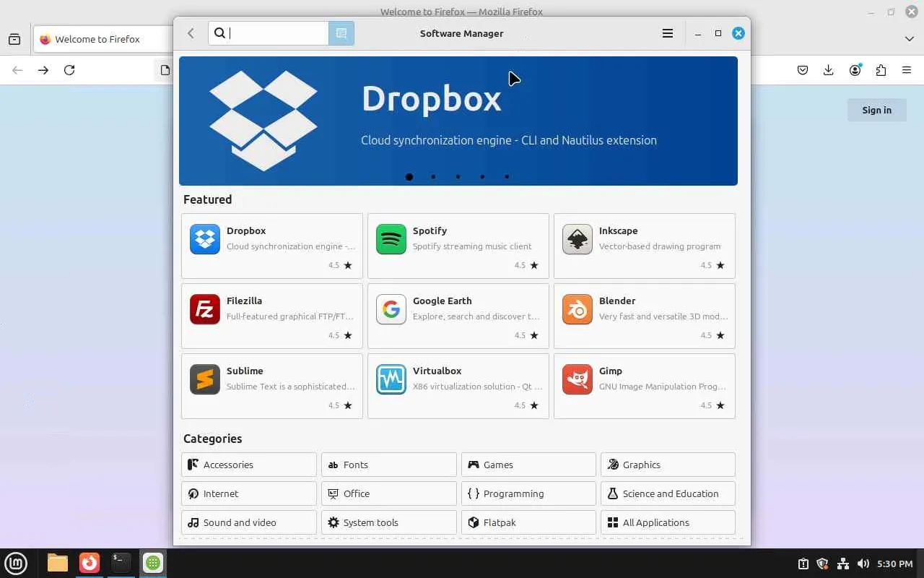Toggle search-in-descriptions button next to search field
This screenshot has width=924, height=578.
click(x=341, y=33)
